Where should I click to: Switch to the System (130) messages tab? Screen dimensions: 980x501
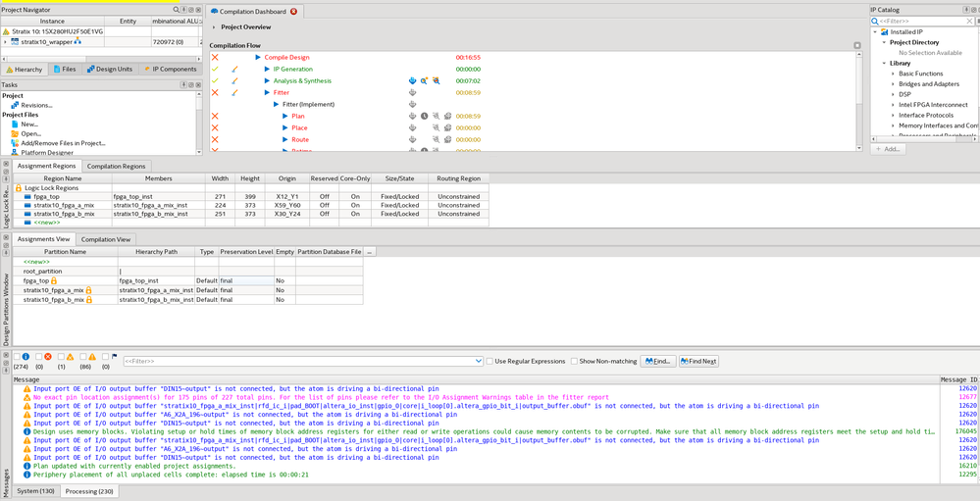coord(35,491)
